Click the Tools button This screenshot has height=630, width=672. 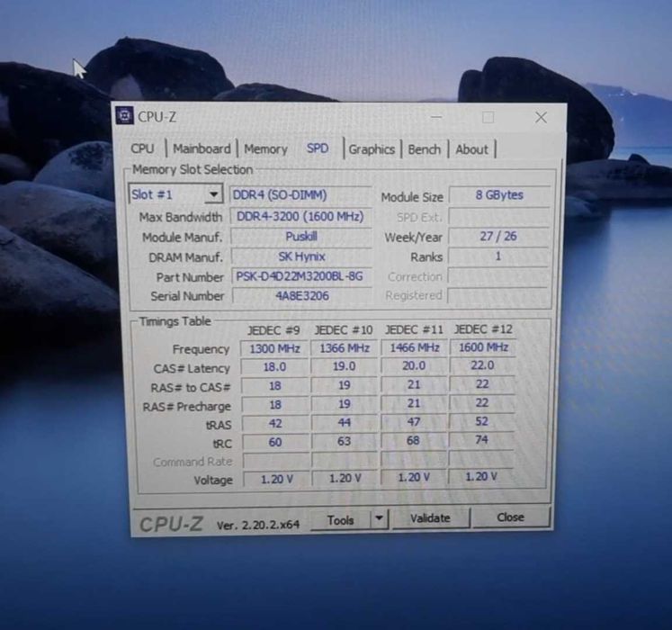coord(341,520)
